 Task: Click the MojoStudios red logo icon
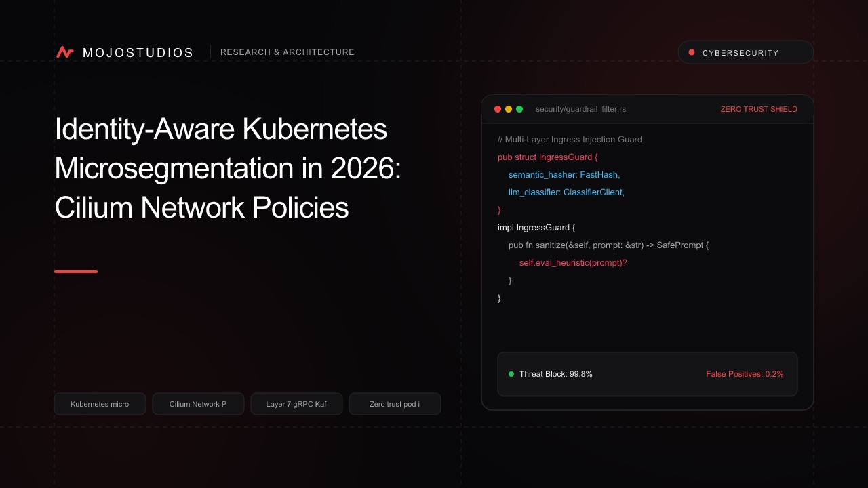(x=65, y=52)
